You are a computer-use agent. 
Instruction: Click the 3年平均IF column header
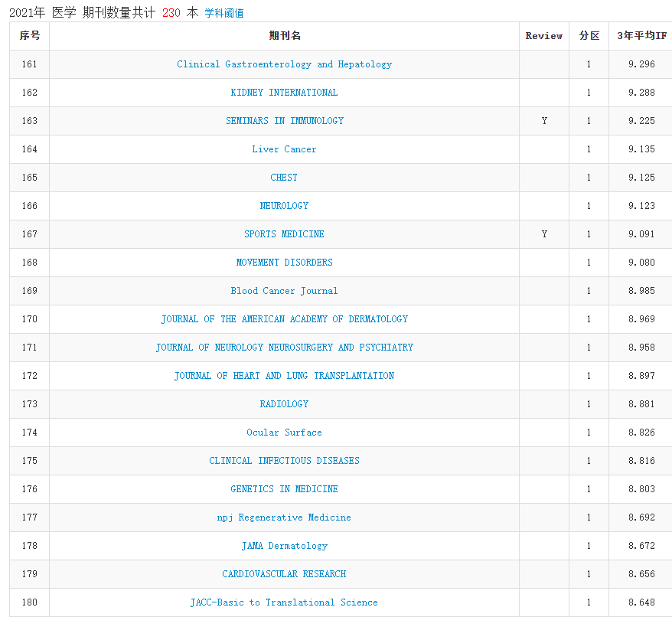641,35
